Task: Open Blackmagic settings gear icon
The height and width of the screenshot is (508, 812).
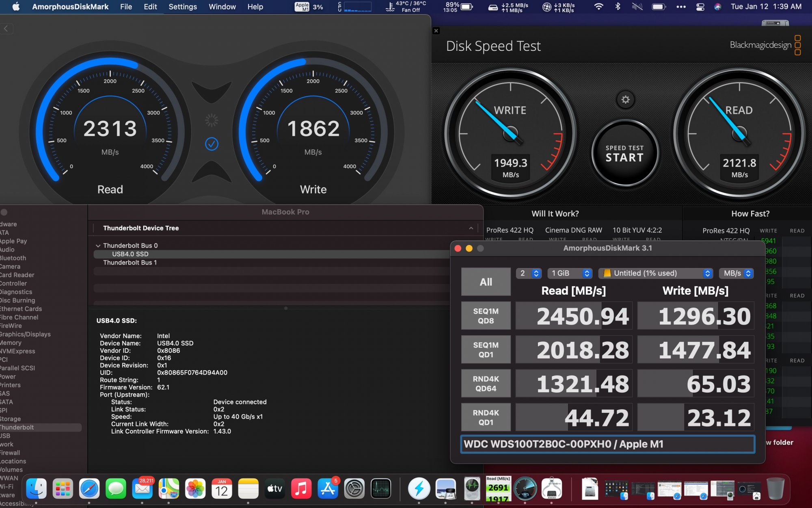Action: click(626, 100)
